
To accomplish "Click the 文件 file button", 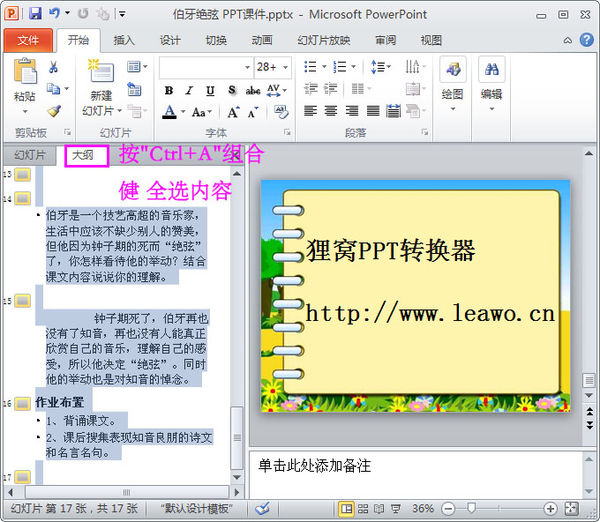I will point(28,40).
